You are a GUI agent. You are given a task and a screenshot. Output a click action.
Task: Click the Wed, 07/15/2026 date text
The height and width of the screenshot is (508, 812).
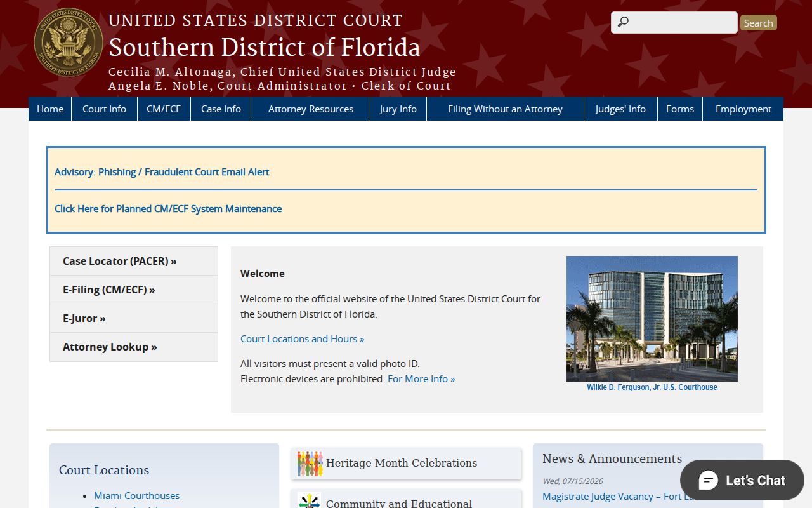(573, 481)
